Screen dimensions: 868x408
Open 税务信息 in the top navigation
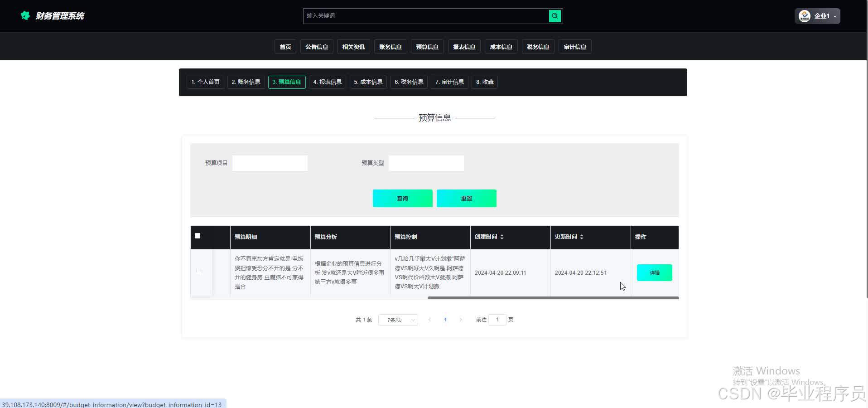pos(538,47)
